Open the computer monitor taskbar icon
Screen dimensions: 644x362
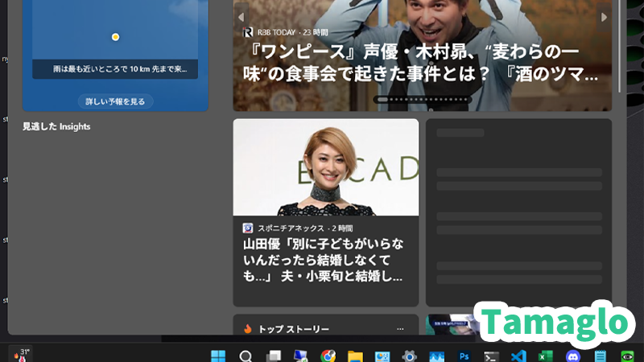click(300, 356)
